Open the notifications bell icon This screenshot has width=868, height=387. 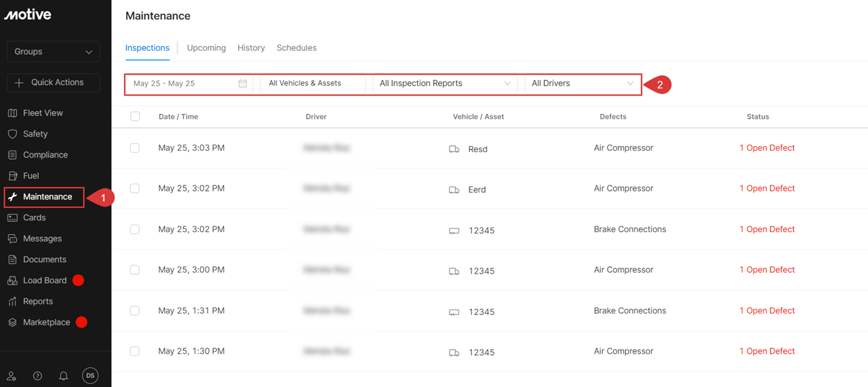[x=64, y=376]
